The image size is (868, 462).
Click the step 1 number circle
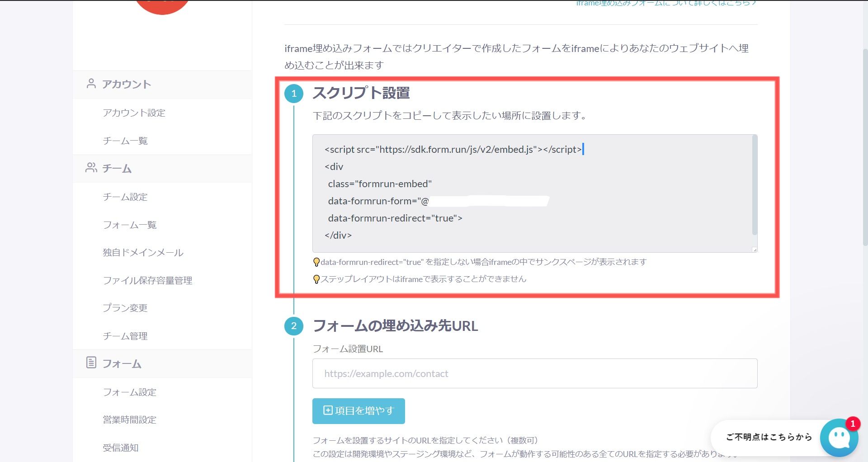[x=294, y=94]
